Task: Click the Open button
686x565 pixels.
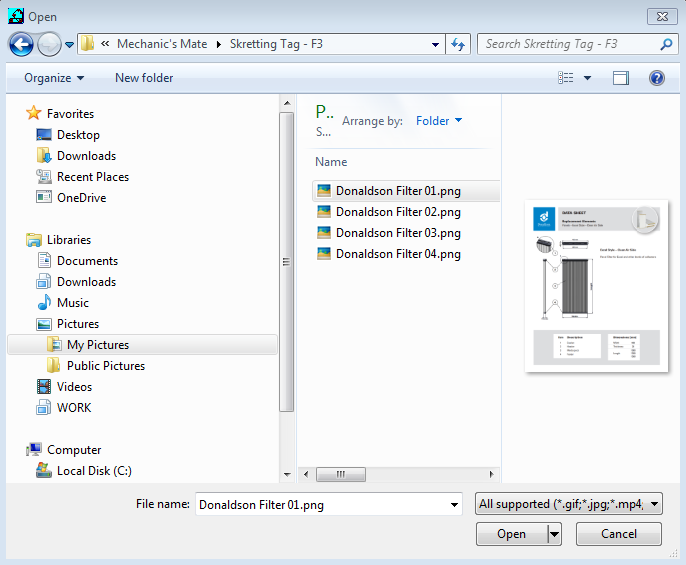Action: [x=511, y=534]
